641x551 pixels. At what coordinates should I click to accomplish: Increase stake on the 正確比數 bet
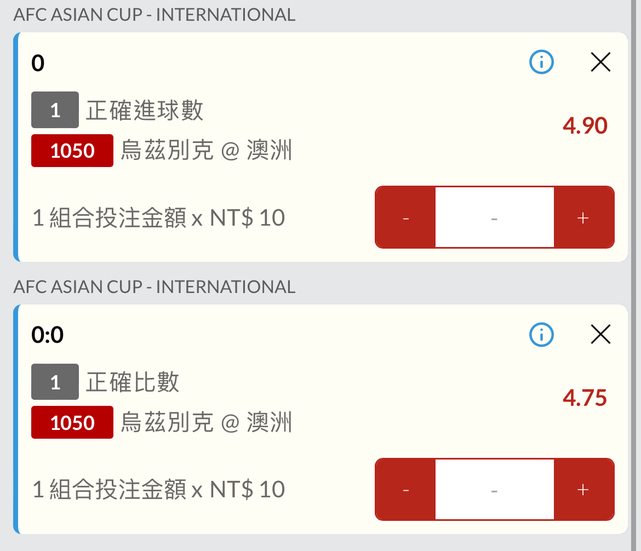[584, 489]
